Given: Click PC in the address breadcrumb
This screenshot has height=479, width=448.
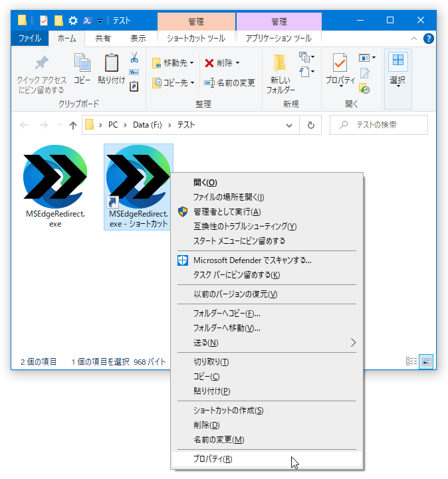Looking at the screenshot, I should [113, 125].
